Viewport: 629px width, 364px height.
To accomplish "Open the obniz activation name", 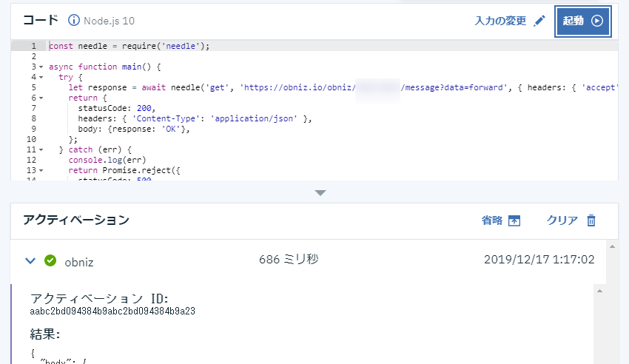I will [79, 261].
